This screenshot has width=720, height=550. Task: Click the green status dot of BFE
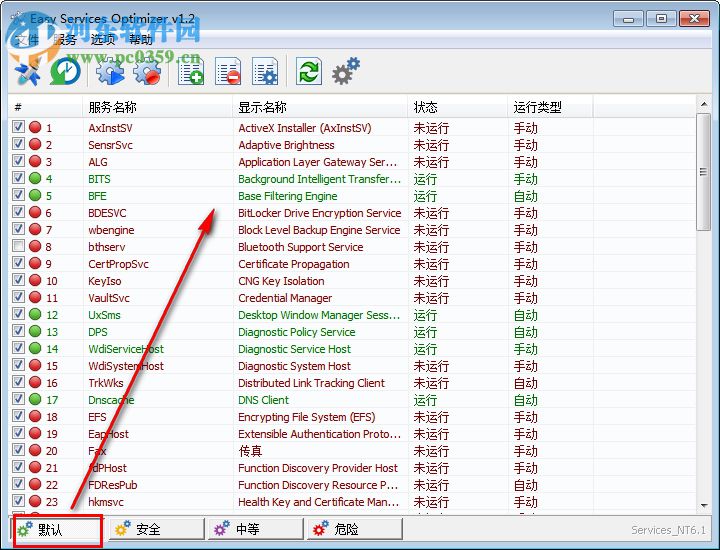[35, 195]
